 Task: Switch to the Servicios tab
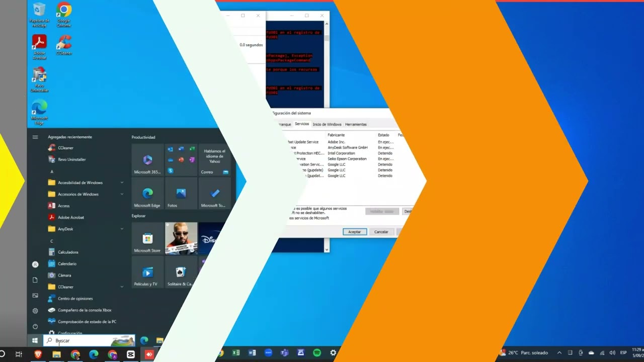pyautogui.click(x=302, y=124)
